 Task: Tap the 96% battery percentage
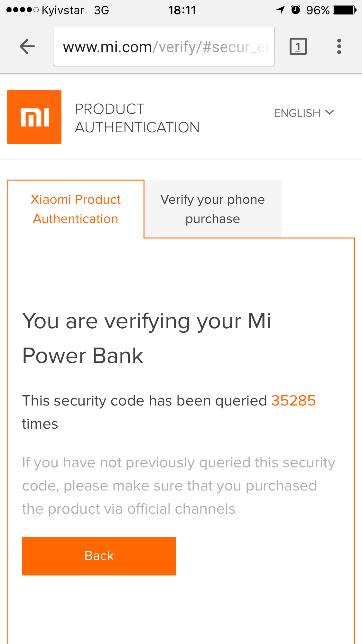pyautogui.click(x=318, y=10)
